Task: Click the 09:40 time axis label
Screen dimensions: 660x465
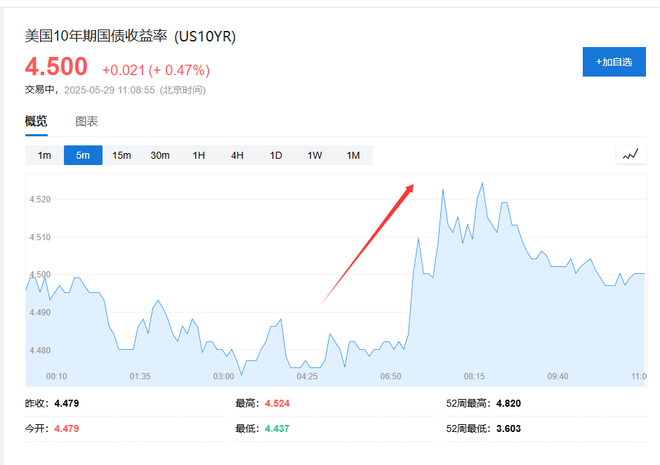Action: (558, 376)
